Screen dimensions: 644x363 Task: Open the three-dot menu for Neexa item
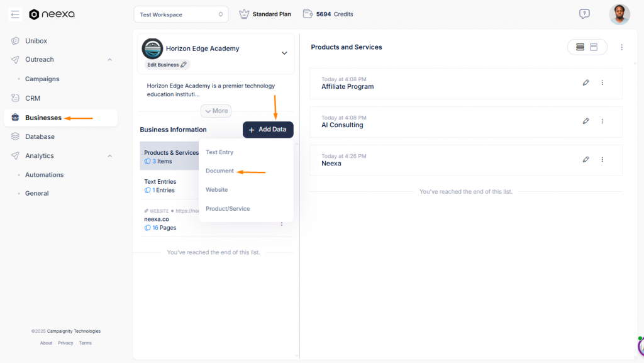click(x=602, y=160)
